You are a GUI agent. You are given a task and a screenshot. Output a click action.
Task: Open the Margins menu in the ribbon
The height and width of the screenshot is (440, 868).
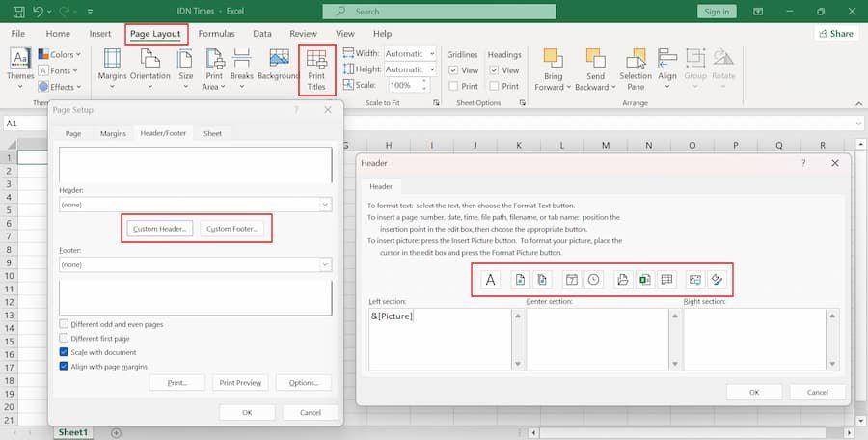113,69
